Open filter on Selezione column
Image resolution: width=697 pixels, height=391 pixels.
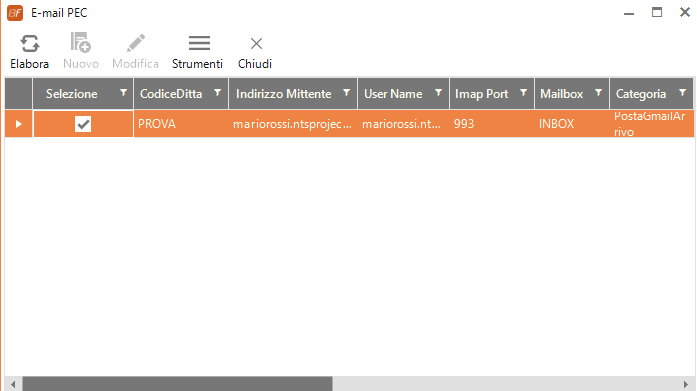[124, 93]
